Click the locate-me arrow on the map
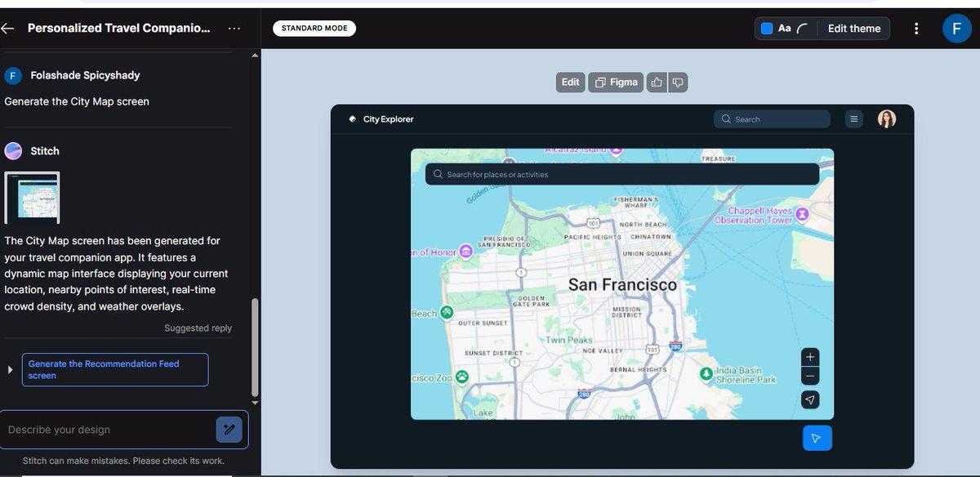 pos(809,399)
